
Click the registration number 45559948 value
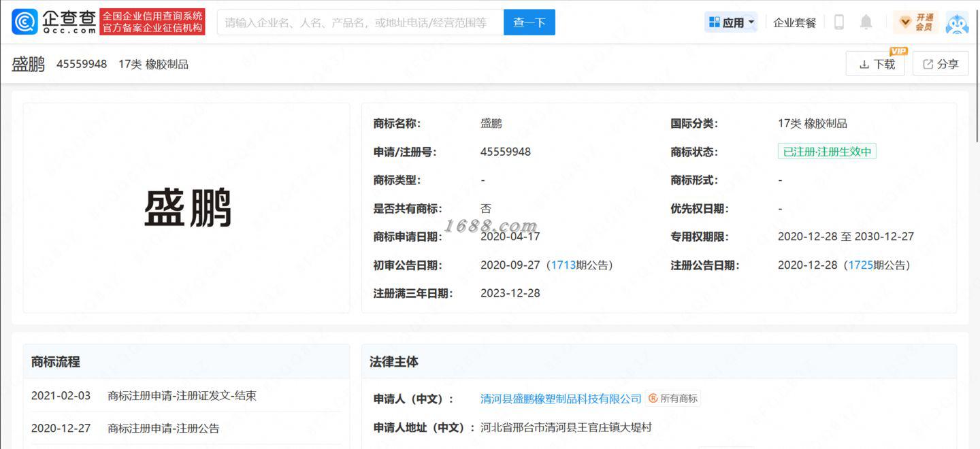pyautogui.click(x=506, y=152)
